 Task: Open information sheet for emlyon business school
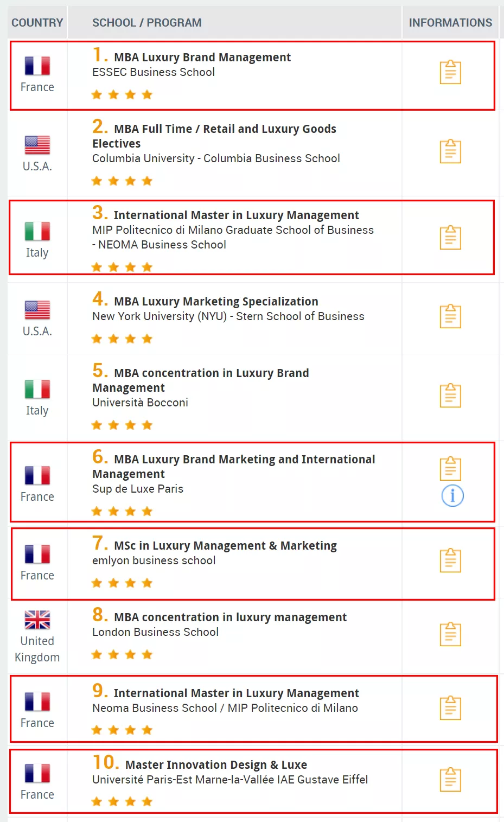(450, 560)
